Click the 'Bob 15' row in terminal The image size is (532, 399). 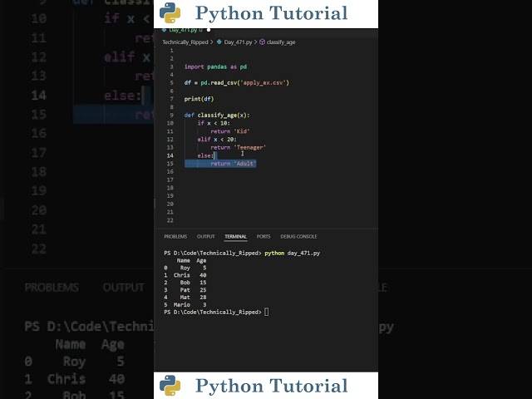point(185,283)
